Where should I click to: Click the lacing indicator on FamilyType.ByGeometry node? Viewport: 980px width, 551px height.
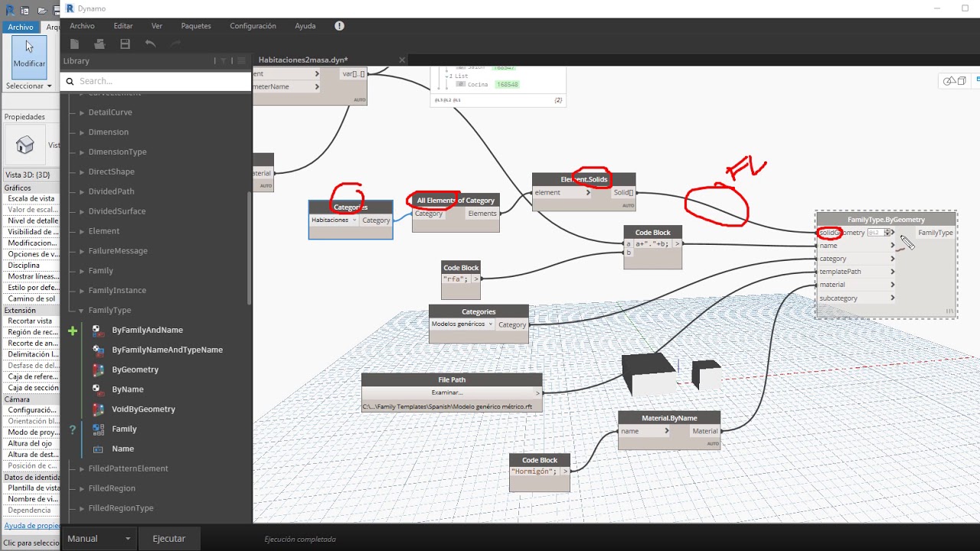(x=950, y=311)
